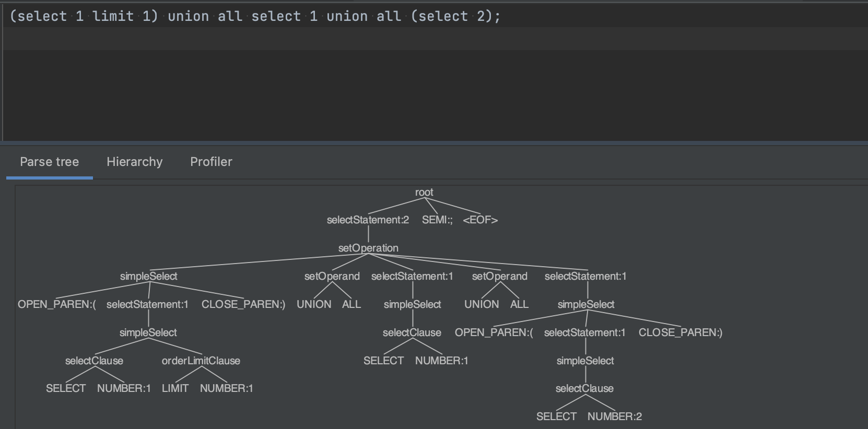This screenshot has height=429, width=868.
Task: Switch to the Hierarchy tab
Action: (134, 162)
